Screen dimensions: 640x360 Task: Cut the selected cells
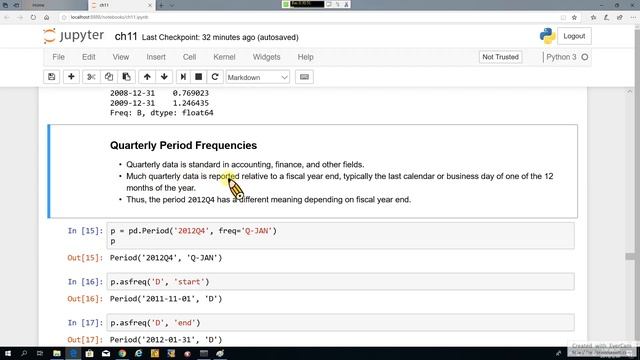(91, 77)
